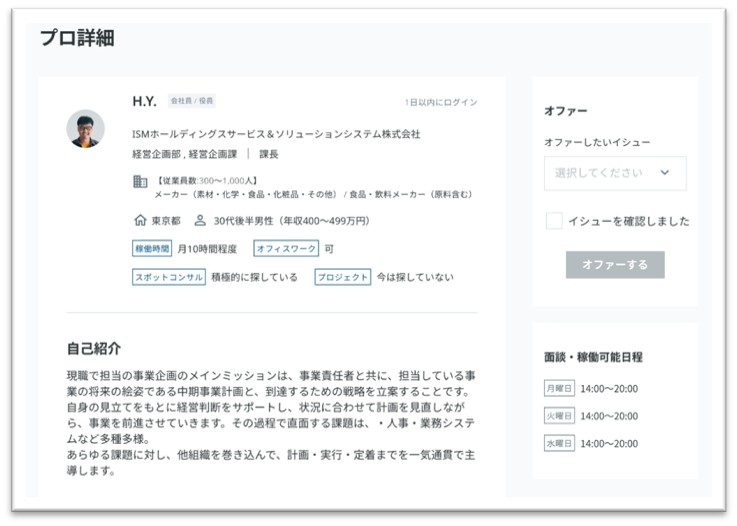The image size is (737, 526).
Task: Click the self-introduction paragraph starting 現職で担当の
Action: click(x=271, y=423)
